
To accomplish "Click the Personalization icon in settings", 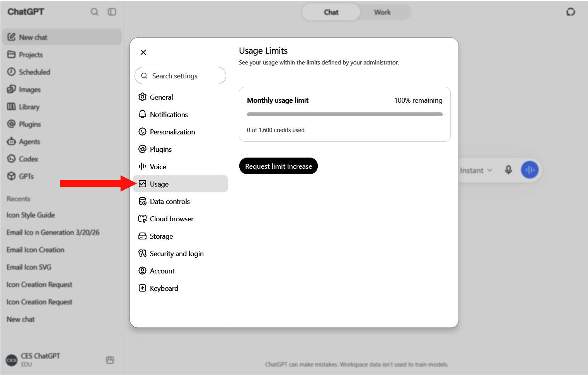I will click(142, 132).
